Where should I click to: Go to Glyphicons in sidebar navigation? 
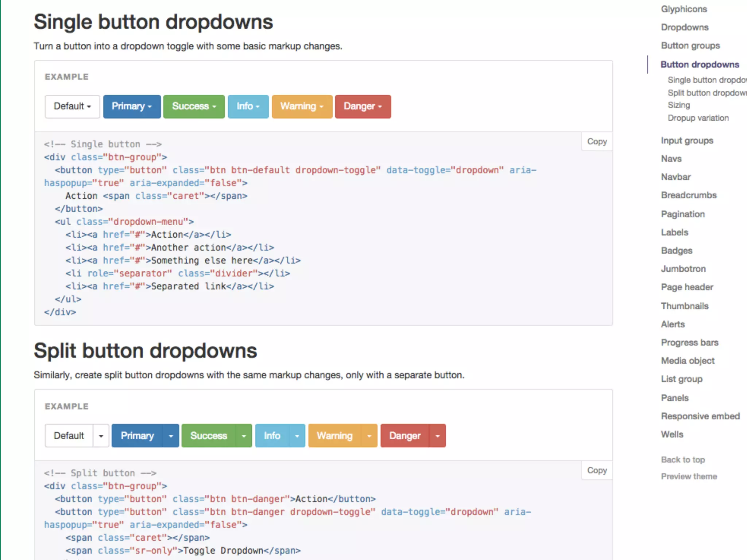pos(684,9)
